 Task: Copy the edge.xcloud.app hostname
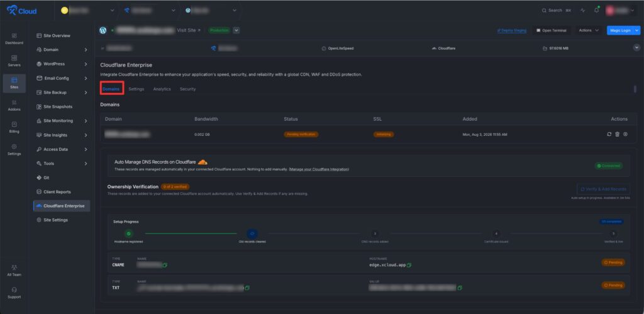[x=409, y=265]
